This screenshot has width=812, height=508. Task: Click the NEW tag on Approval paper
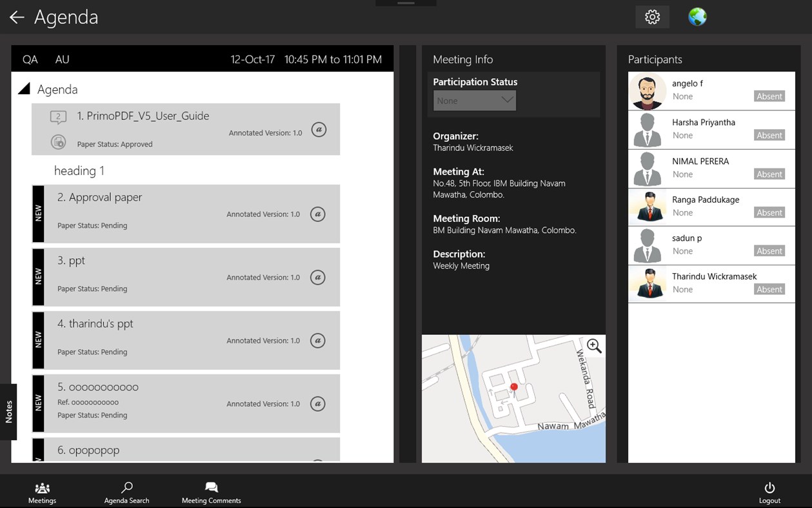point(38,214)
